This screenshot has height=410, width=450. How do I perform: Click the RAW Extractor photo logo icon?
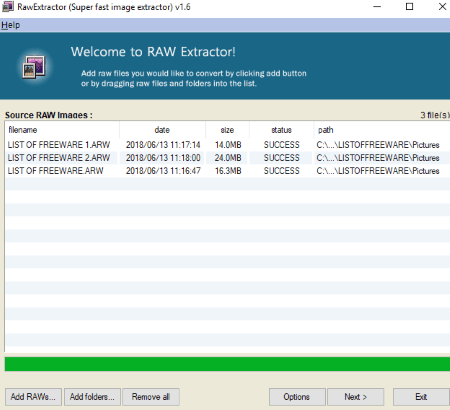[x=34, y=67]
